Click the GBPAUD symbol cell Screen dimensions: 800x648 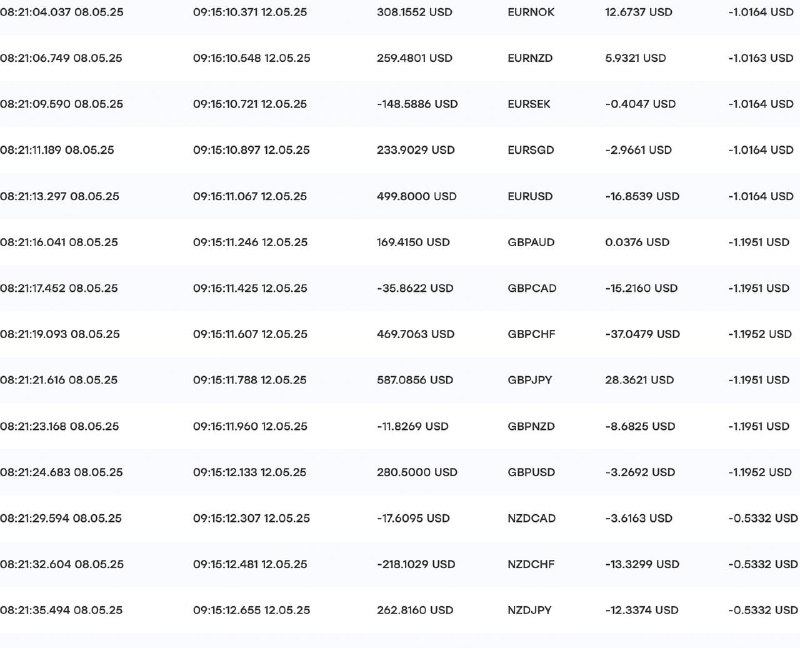pyautogui.click(x=531, y=242)
